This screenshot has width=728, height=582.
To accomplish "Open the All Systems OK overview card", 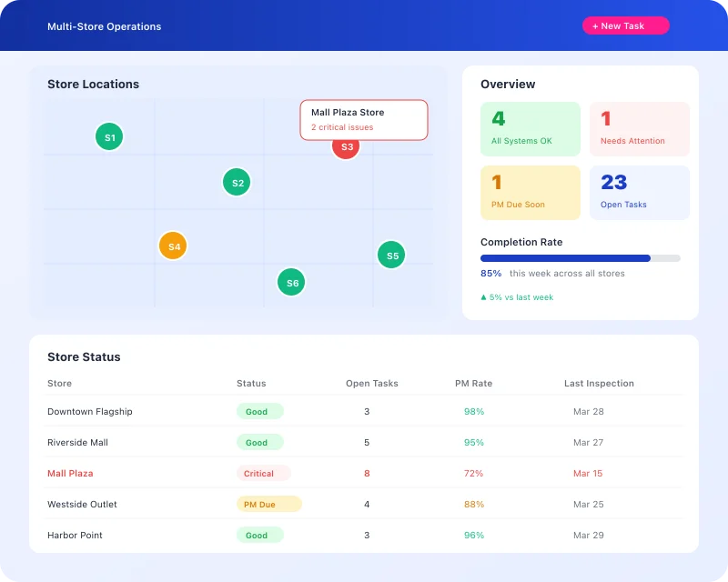I will coord(531,128).
